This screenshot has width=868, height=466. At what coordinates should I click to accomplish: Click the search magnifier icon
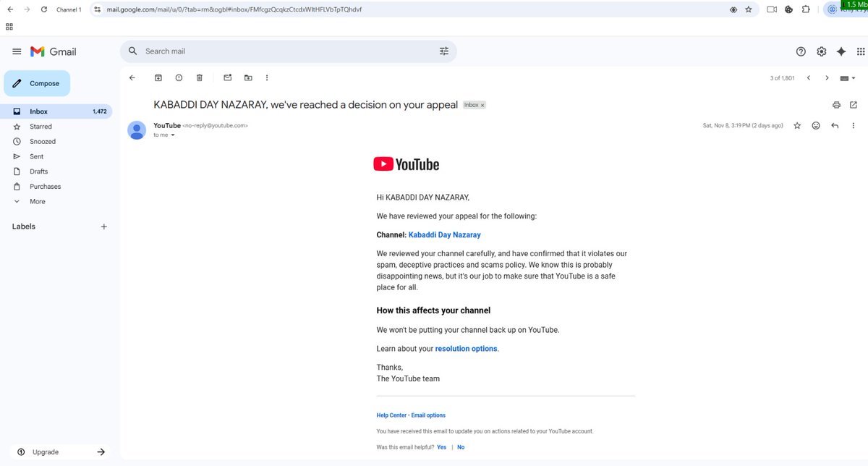click(x=133, y=51)
